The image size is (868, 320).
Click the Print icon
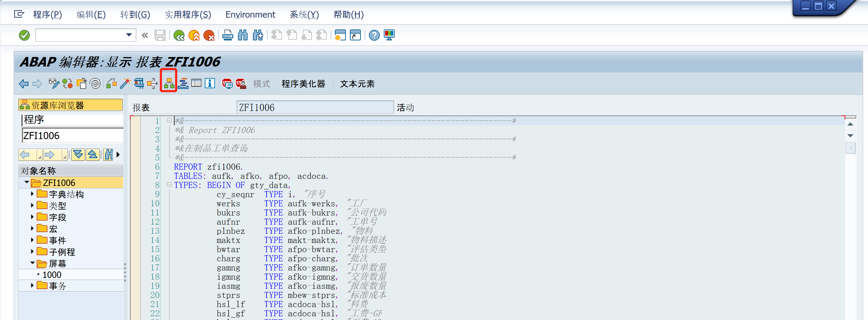229,35
